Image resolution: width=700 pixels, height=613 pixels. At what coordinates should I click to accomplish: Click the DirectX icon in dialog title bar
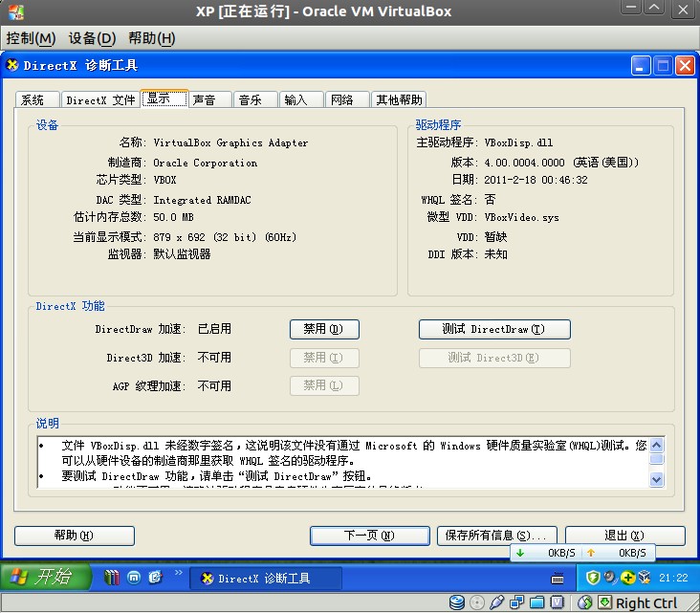[x=12, y=65]
